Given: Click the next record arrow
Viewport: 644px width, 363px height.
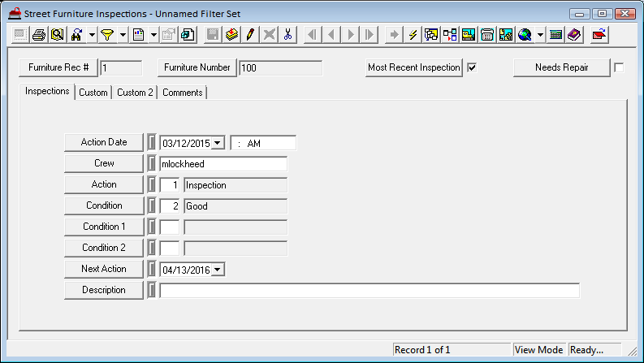Looking at the screenshot, I should coord(350,35).
